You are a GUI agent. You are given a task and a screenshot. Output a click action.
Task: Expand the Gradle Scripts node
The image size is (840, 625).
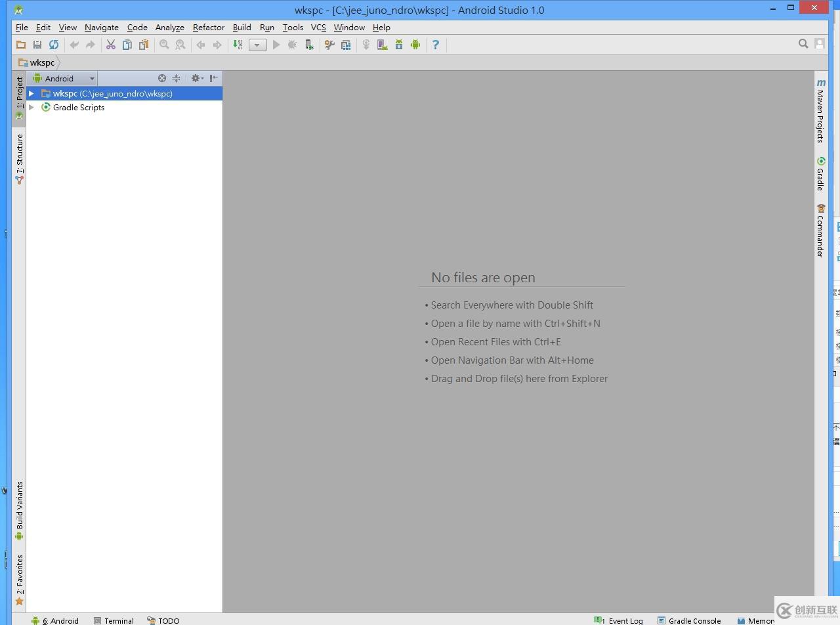point(31,107)
